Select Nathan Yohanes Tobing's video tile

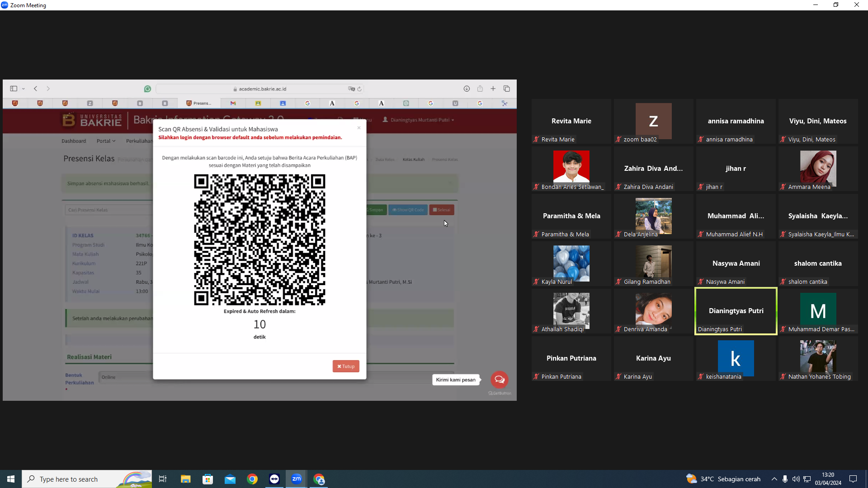coord(818,359)
